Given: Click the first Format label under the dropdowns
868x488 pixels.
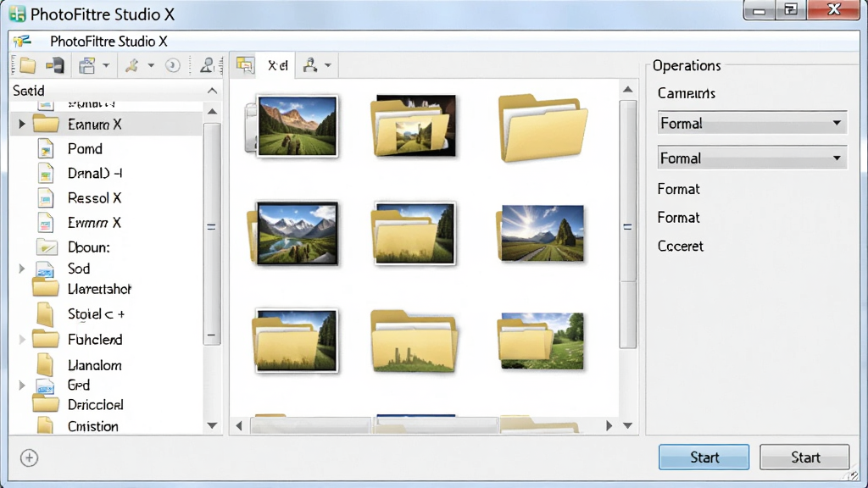Looking at the screenshot, I should coord(679,189).
